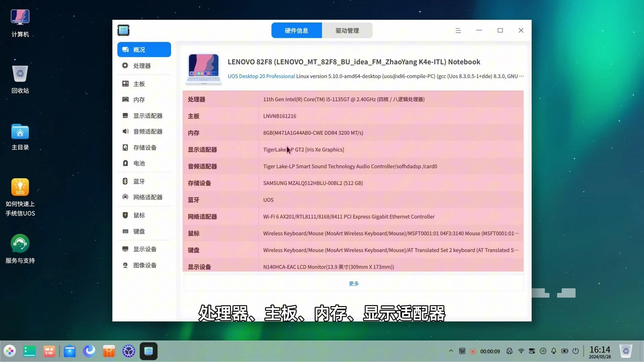The height and width of the screenshot is (362, 644).
Task: Open 主板 motherboard section in sidebar
Action: click(144, 84)
